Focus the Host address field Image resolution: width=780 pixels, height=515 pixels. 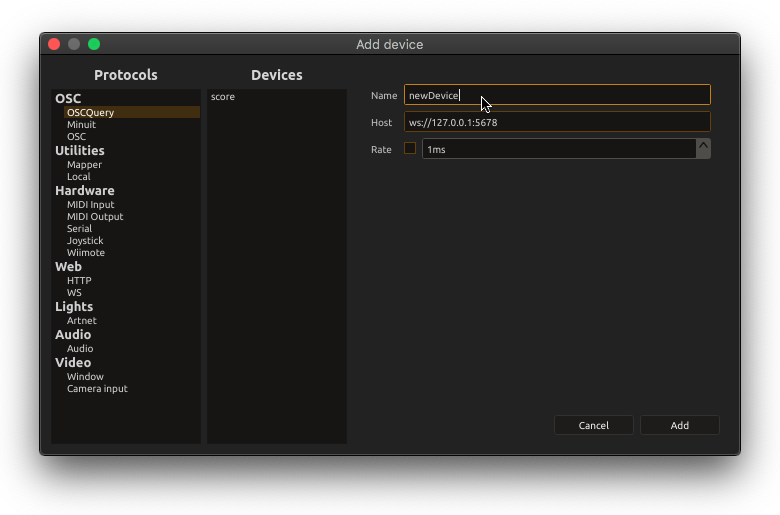557,122
